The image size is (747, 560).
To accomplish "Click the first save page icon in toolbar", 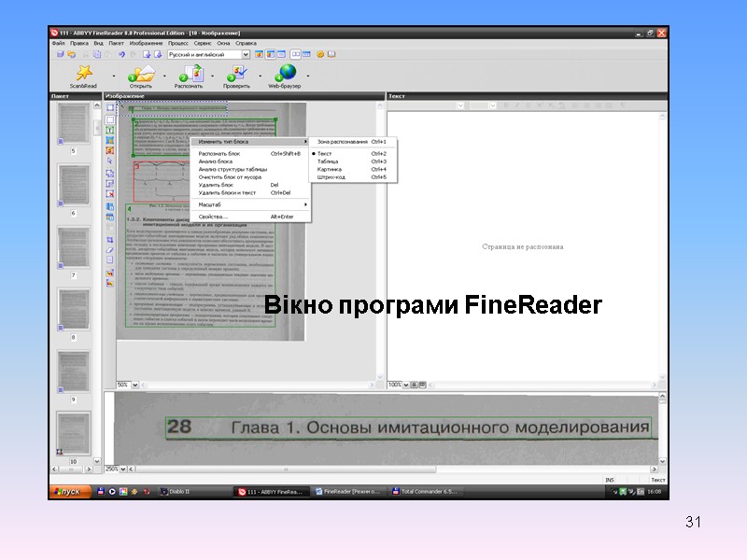I will (147, 54).
